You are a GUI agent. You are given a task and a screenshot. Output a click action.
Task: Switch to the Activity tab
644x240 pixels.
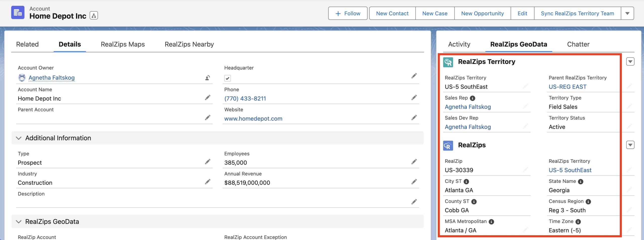(x=459, y=44)
